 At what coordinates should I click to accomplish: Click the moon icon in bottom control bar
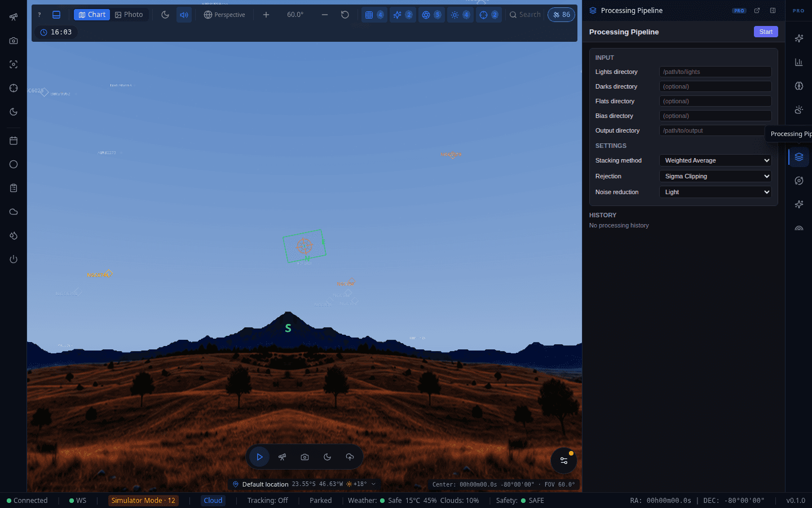tap(327, 457)
